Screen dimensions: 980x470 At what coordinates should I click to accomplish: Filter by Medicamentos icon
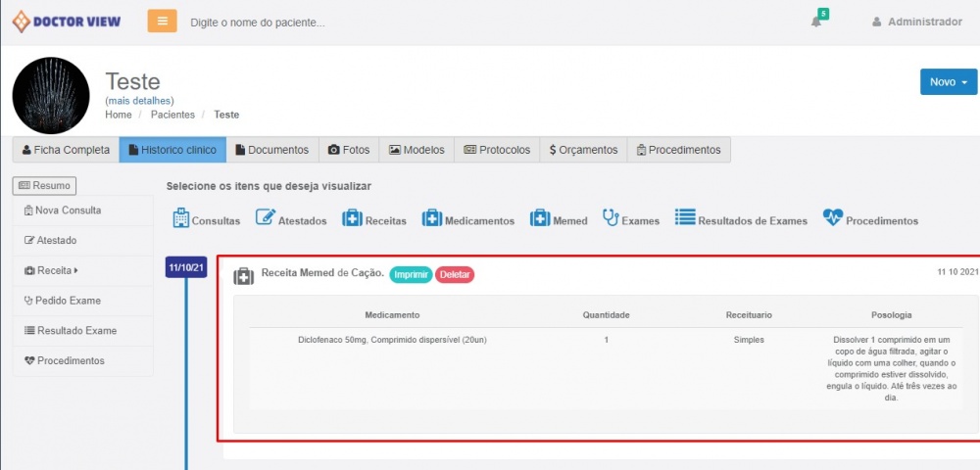click(x=431, y=218)
